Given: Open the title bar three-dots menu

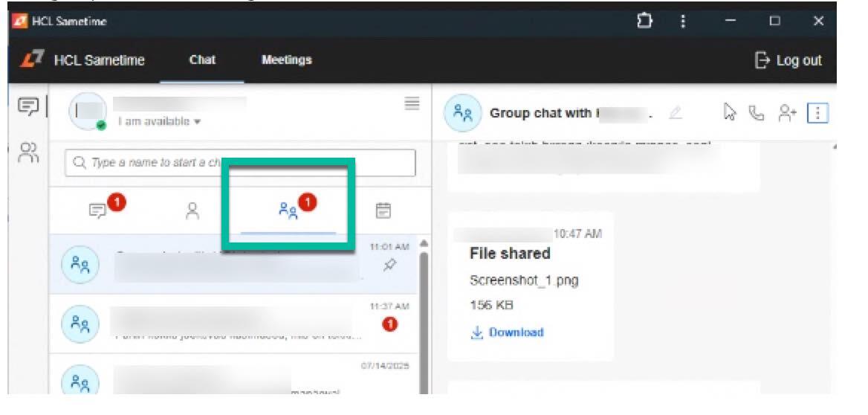Looking at the screenshot, I should tap(683, 21).
